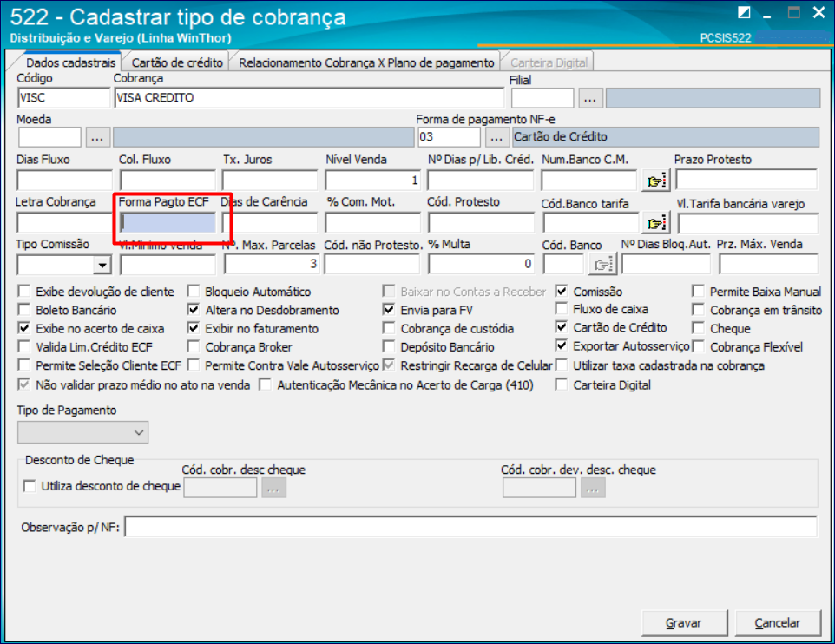Click the Observação p/ NF field

(x=470, y=528)
